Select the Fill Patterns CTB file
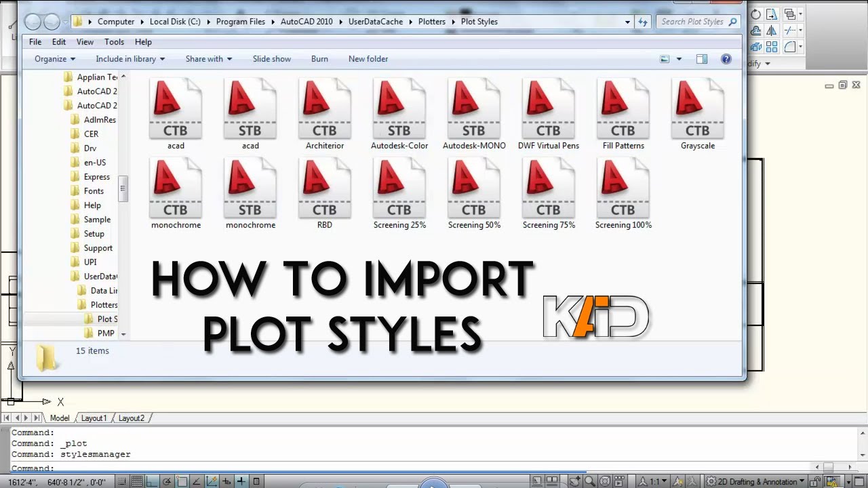The height and width of the screenshot is (488, 868). 623,114
